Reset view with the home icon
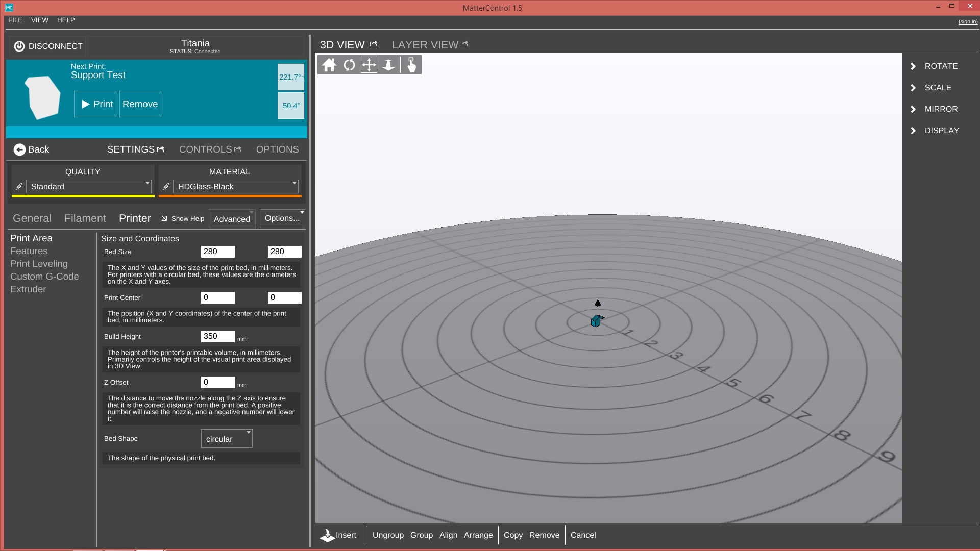Image resolution: width=980 pixels, height=551 pixels. click(329, 65)
